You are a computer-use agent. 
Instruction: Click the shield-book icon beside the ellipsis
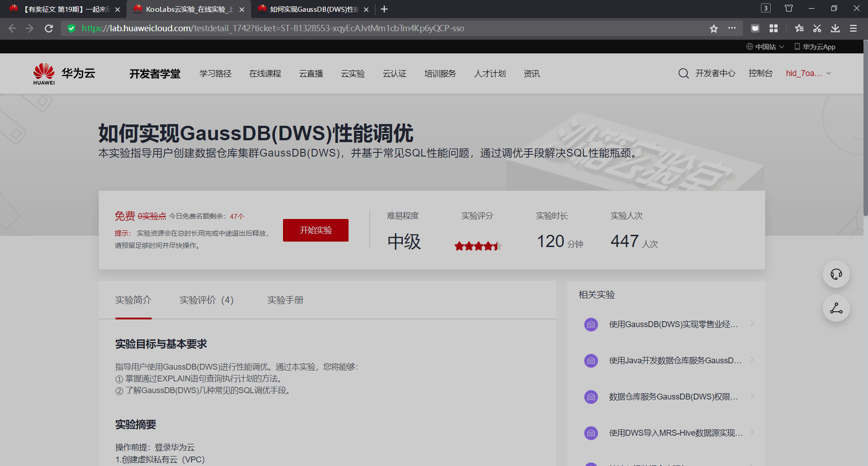tap(755, 29)
